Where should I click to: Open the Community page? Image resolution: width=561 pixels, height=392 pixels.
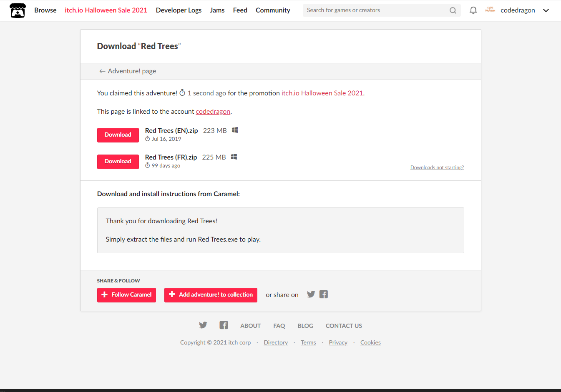pos(273,10)
